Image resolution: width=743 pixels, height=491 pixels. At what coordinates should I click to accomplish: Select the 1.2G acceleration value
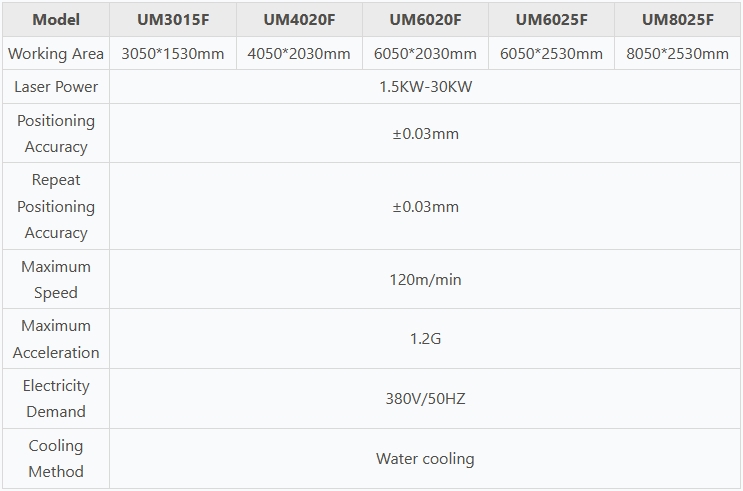click(425, 339)
